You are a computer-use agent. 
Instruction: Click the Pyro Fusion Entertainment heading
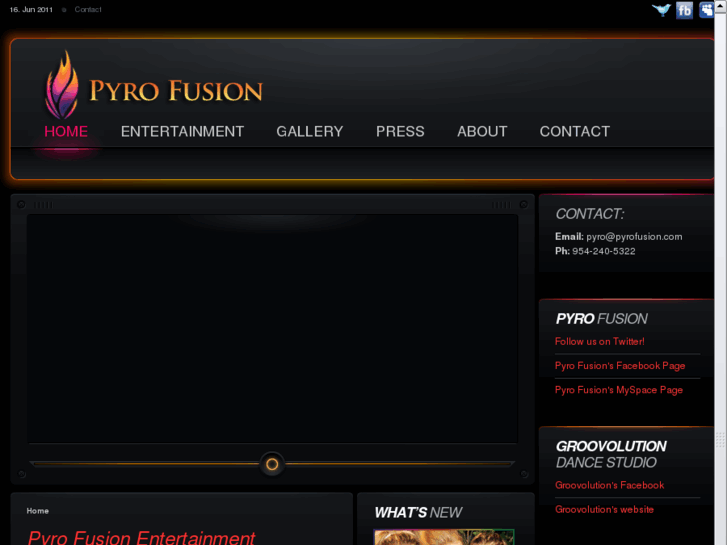141,537
